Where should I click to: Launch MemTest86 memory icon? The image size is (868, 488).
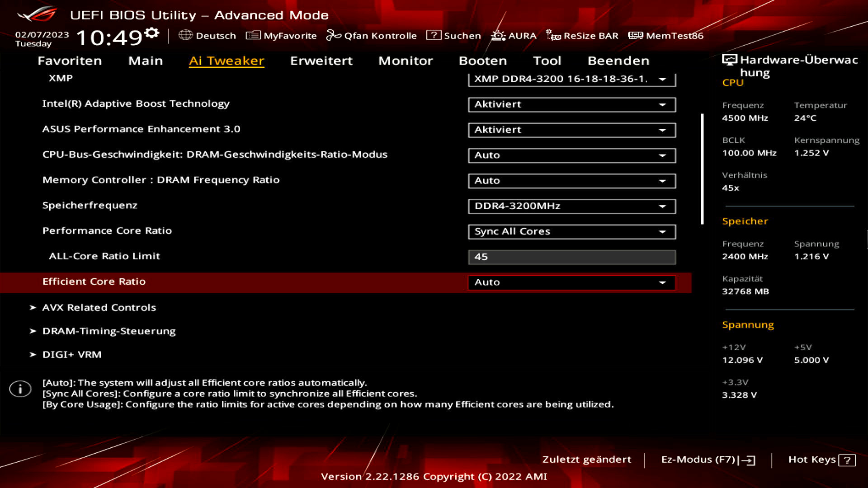point(635,35)
